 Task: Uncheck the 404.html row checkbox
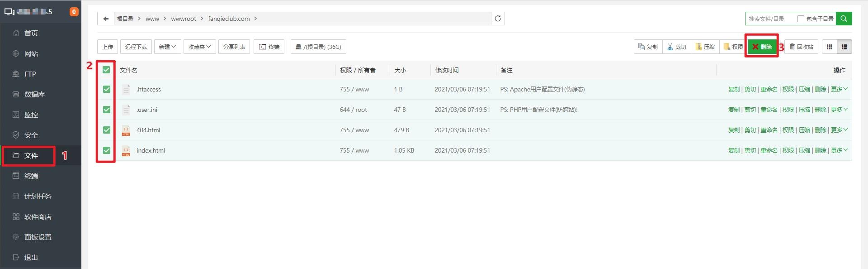tap(107, 130)
